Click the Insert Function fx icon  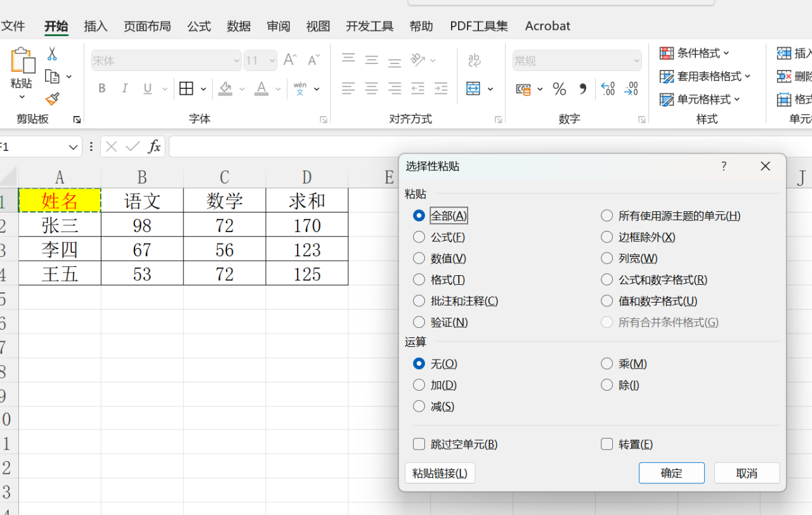tap(154, 147)
